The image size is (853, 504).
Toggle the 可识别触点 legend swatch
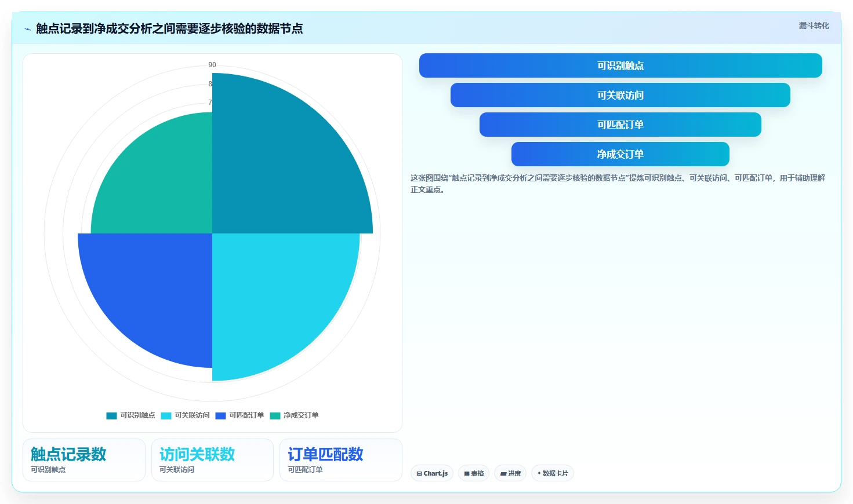(111, 415)
